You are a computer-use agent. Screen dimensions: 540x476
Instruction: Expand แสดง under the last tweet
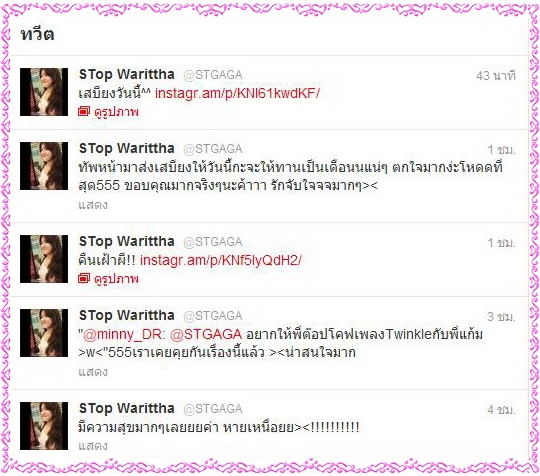(x=93, y=446)
